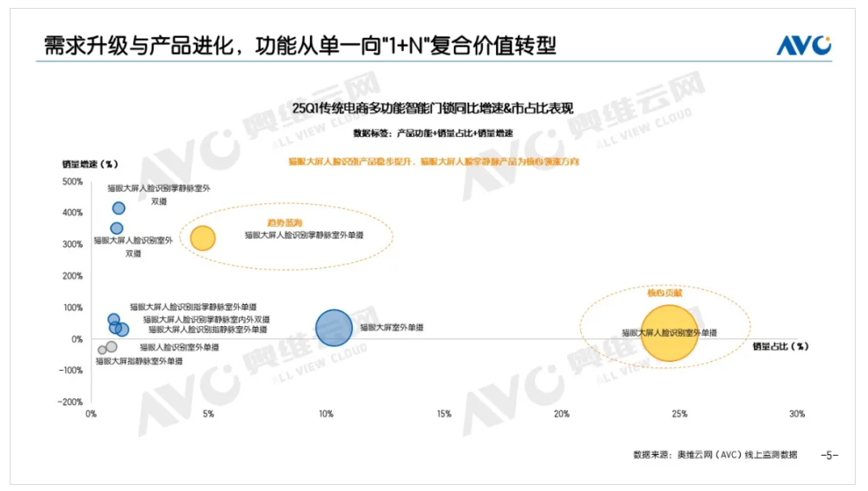Select the 销量增速（%） y-axis label
Image resolution: width=868 pixels, height=491 pixels.
coord(89,163)
